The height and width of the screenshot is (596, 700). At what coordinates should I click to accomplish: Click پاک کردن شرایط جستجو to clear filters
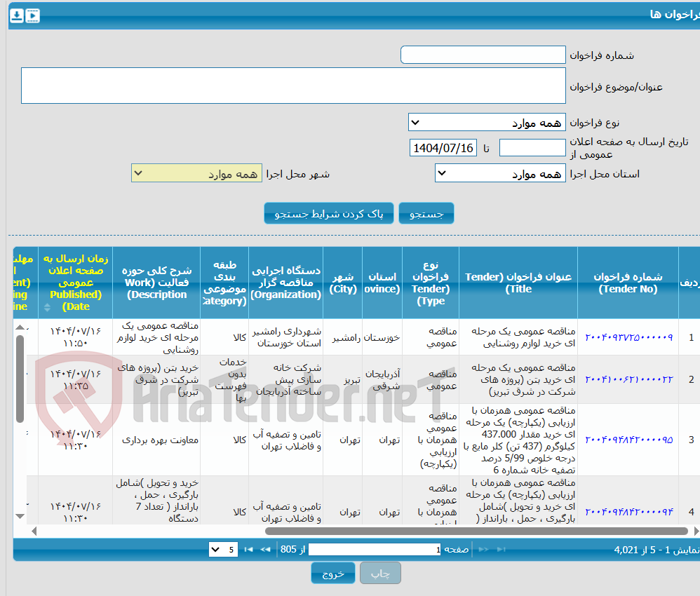[x=329, y=213]
